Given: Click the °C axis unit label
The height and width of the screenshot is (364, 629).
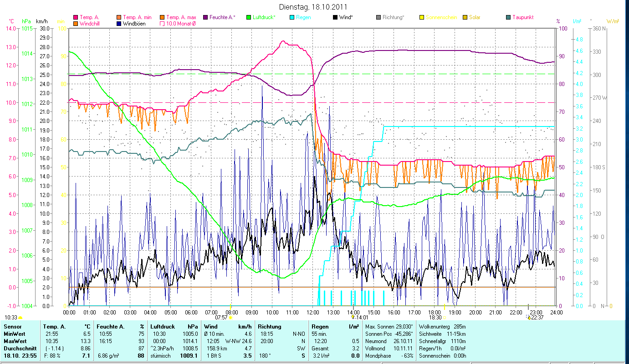Looking at the screenshot, I should pos(11,21).
